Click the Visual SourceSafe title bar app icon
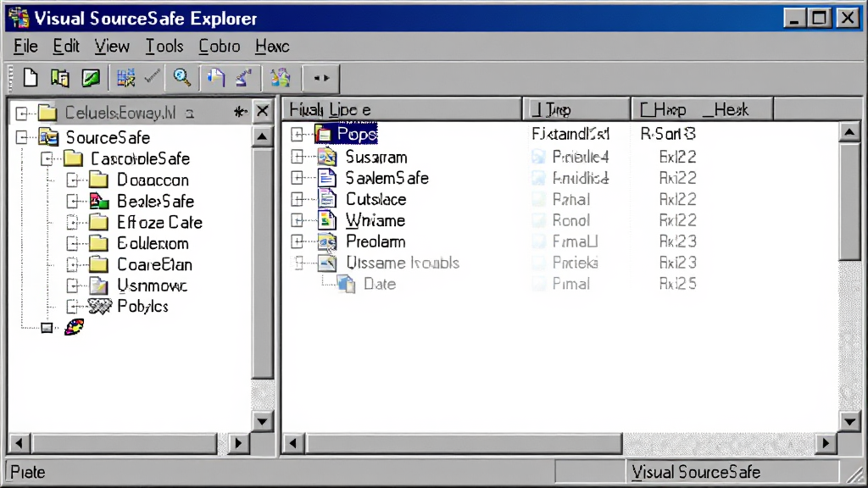 [19, 19]
